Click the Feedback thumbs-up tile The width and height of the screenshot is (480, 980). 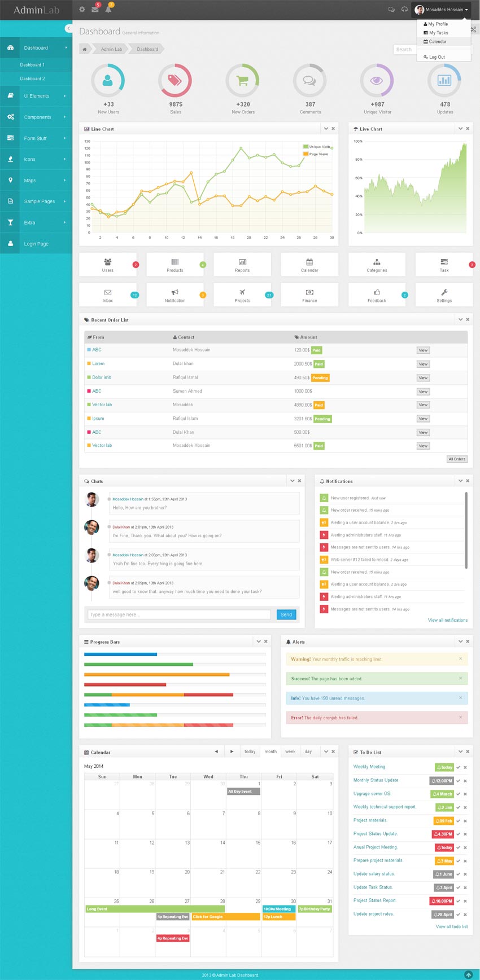tap(377, 295)
